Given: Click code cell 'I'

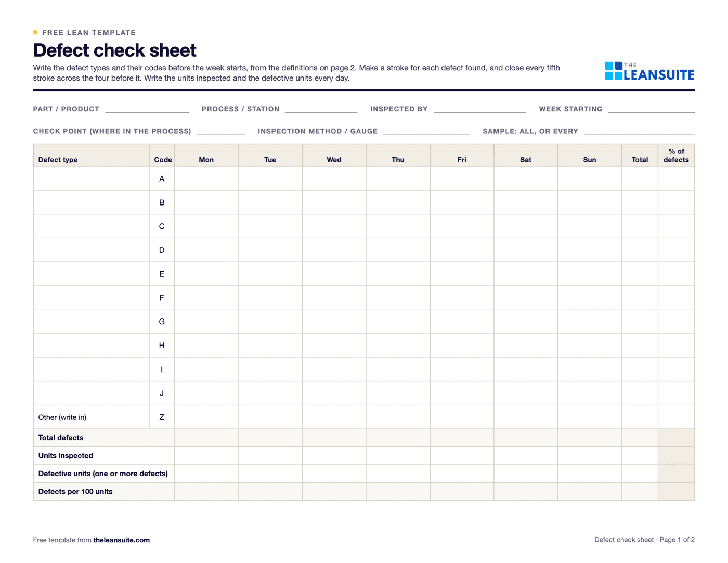Looking at the screenshot, I should click(x=162, y=369).
